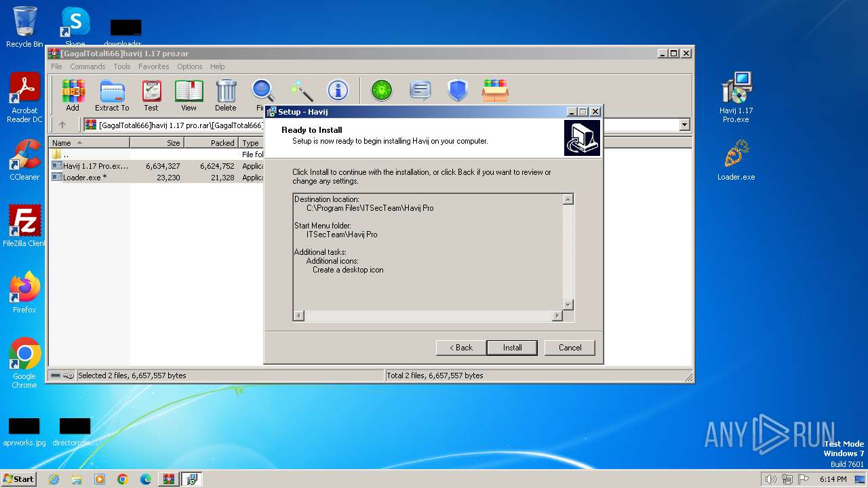Click Install button in Havij setup

tap(512, 348)
